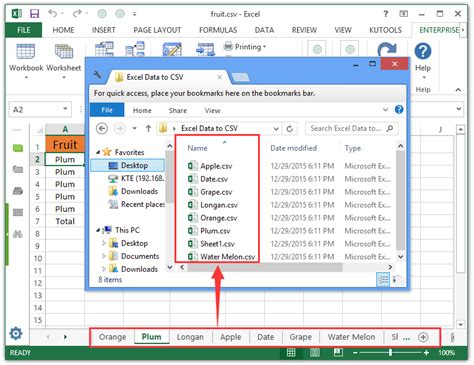Screen dimensions: 474x365
Task: Open the HOME ribbon tab
Action: click(x=63, y=30)
